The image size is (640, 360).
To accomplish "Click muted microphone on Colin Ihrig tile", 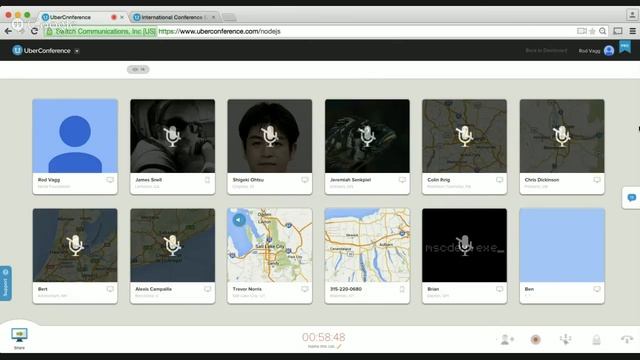I will pyautogui.click(x=464, y=136).
